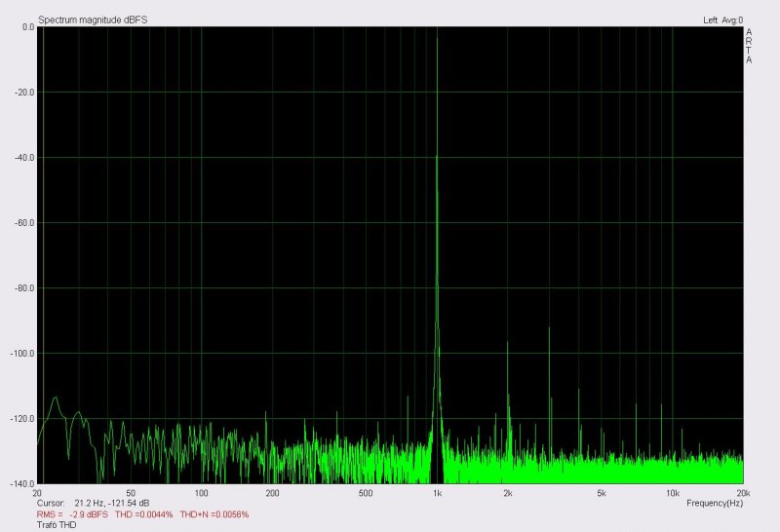Click the 0.0 dB y-axis label
This screenshot has width=780, height=532.
tap(28, 27)
